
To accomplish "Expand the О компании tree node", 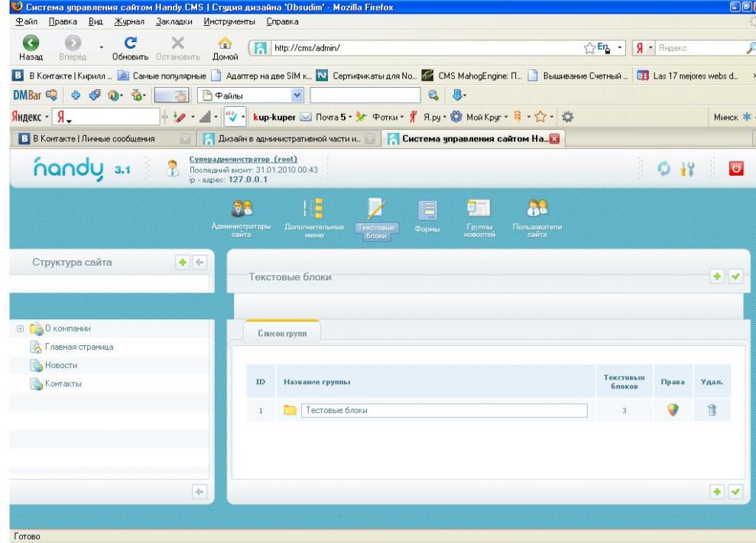I will coord(18,329).
